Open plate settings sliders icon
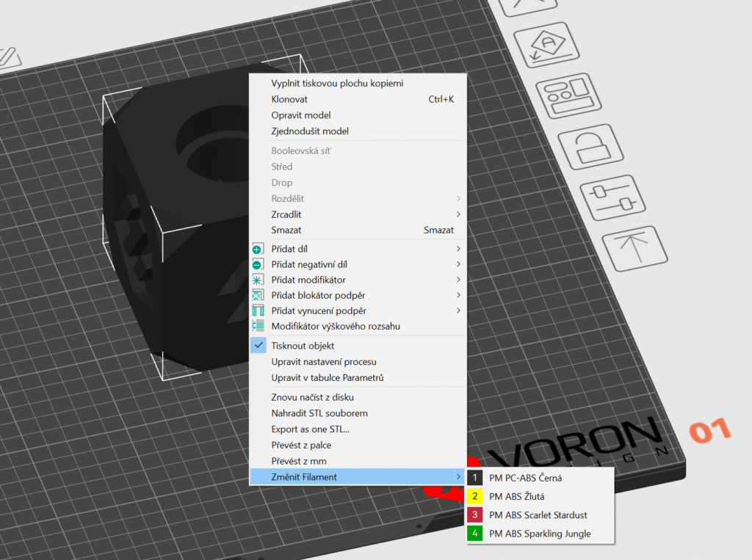The image size is (752, 560). (614, 198)
